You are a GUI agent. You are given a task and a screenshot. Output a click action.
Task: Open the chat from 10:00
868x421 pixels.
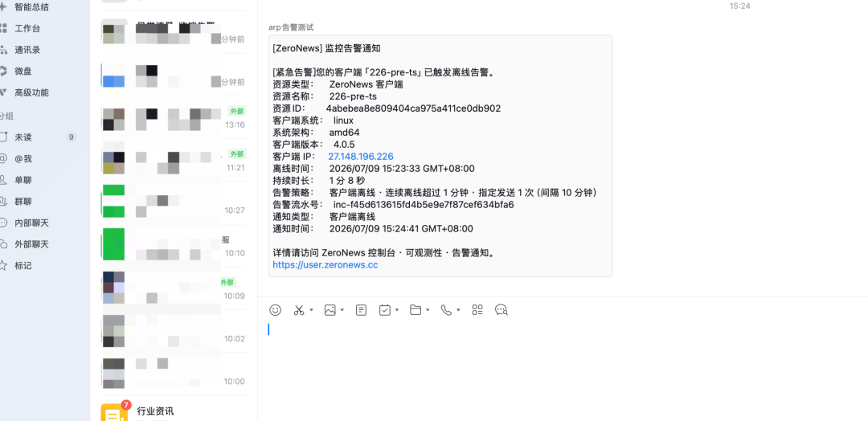(174, 374)
